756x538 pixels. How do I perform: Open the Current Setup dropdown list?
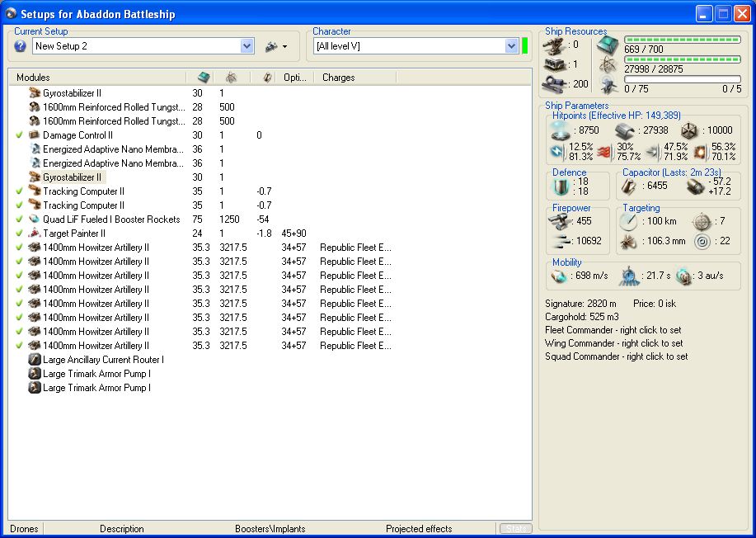pyautogui.click(x=247, y=46)
